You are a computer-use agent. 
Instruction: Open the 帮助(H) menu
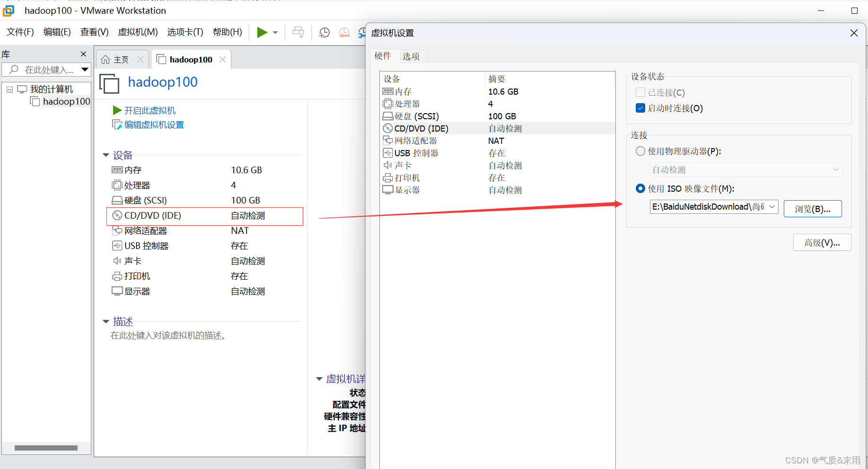[228, 32]
